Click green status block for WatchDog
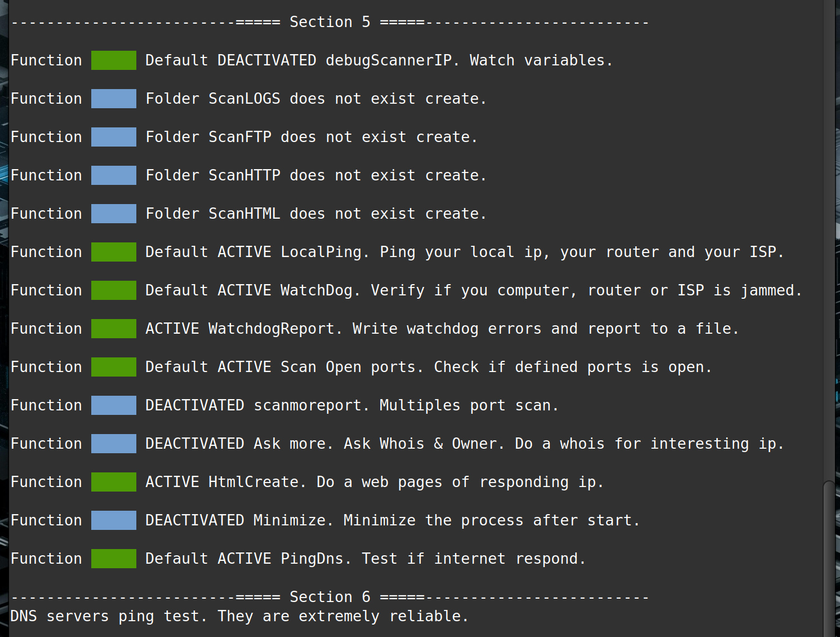This screenshot has width=840, height=637. [x=114, y=290]
